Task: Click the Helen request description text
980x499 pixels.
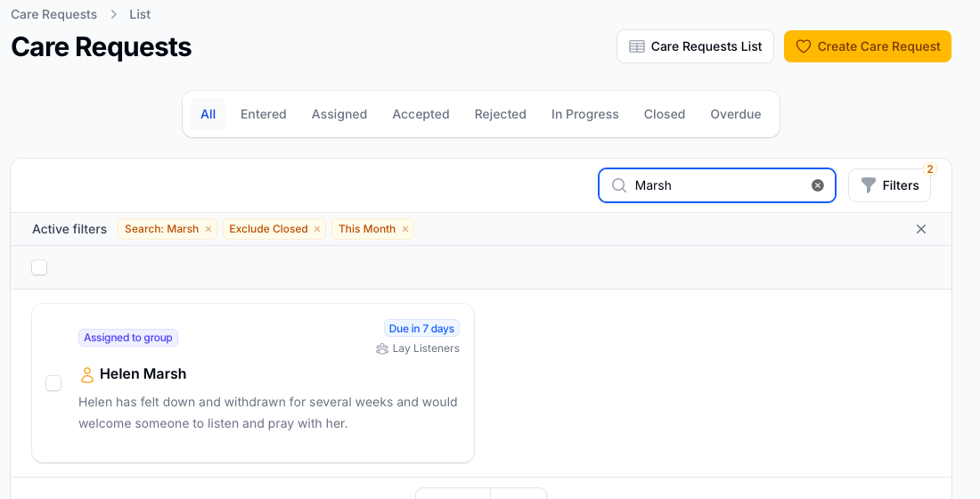Action: pyautogui.click(x=268, y=413)
